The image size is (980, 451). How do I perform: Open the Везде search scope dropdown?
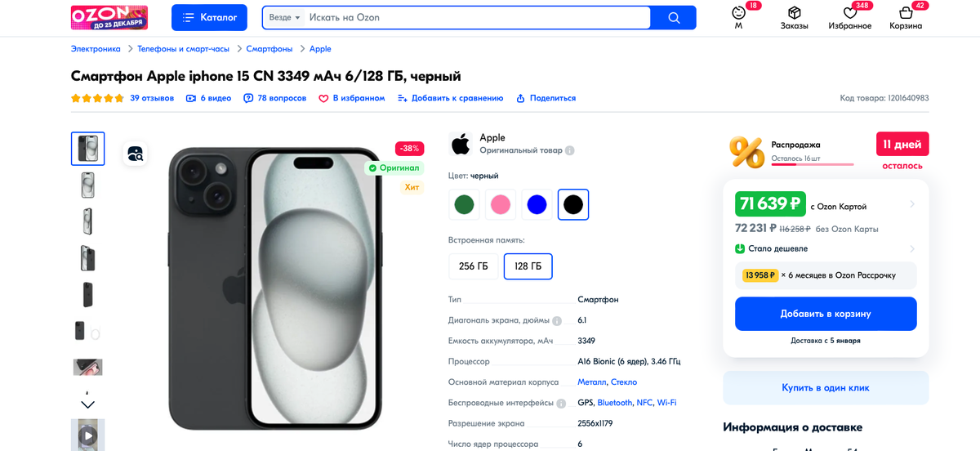pyautogui.click(x=285, y=17)
